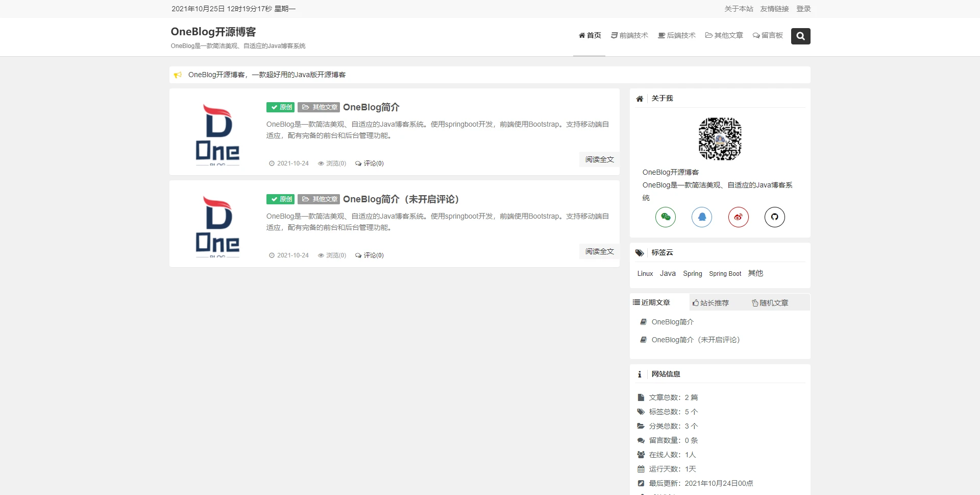Click 浏览(0) on the first article

[x=332, y=163]
